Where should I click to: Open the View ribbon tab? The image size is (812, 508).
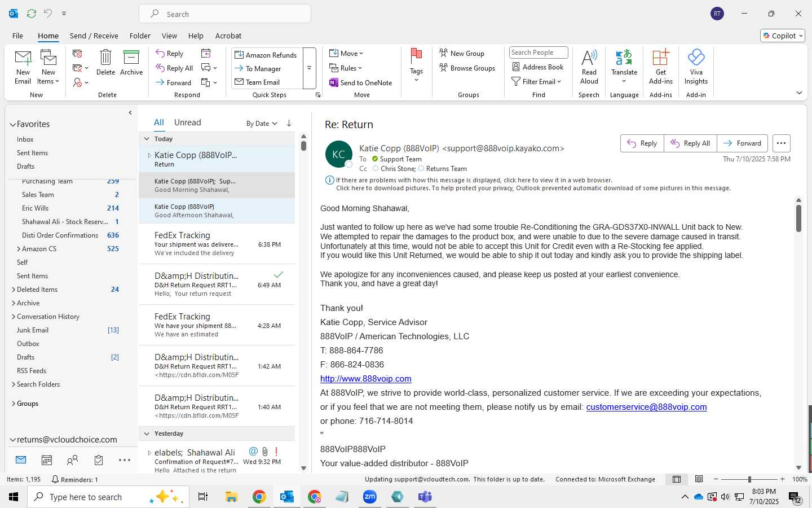(169, 36)
